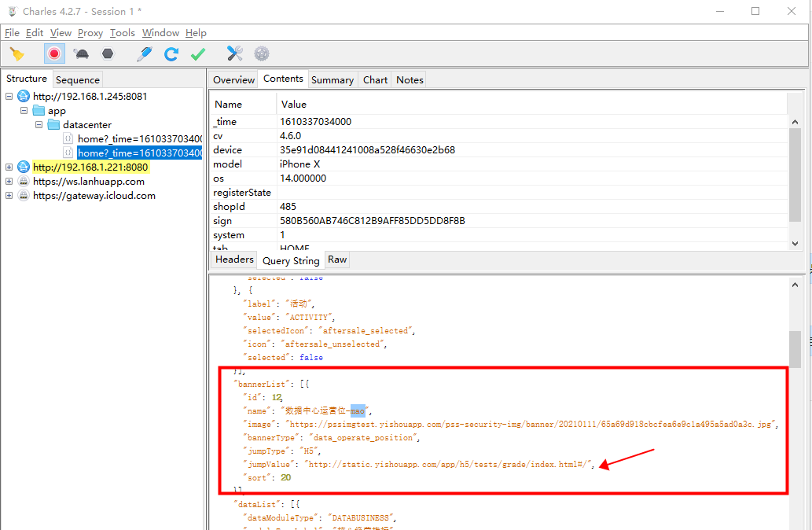Image resolution: width=812 pixels, height=530 pixels.
Task: Expand the ws.lanhuapp.com host node
Action: click(x=9, y=182)
